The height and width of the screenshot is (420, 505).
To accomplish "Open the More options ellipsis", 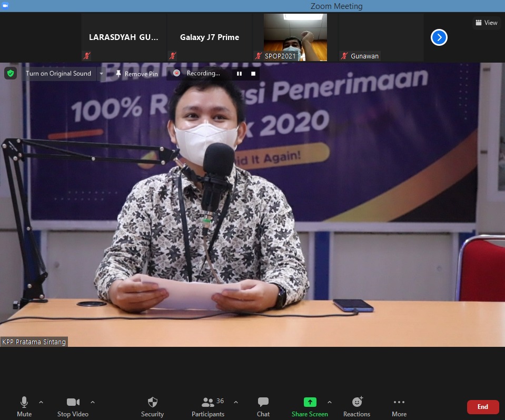I will point(399,406).
